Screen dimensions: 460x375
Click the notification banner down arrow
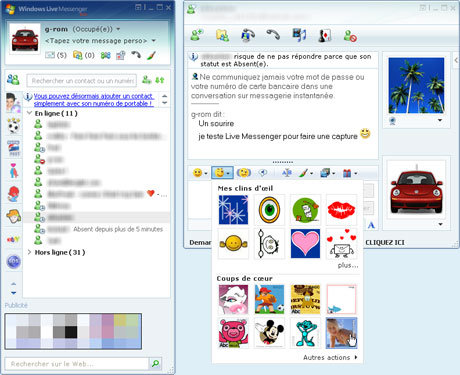(x=165, y=103)
